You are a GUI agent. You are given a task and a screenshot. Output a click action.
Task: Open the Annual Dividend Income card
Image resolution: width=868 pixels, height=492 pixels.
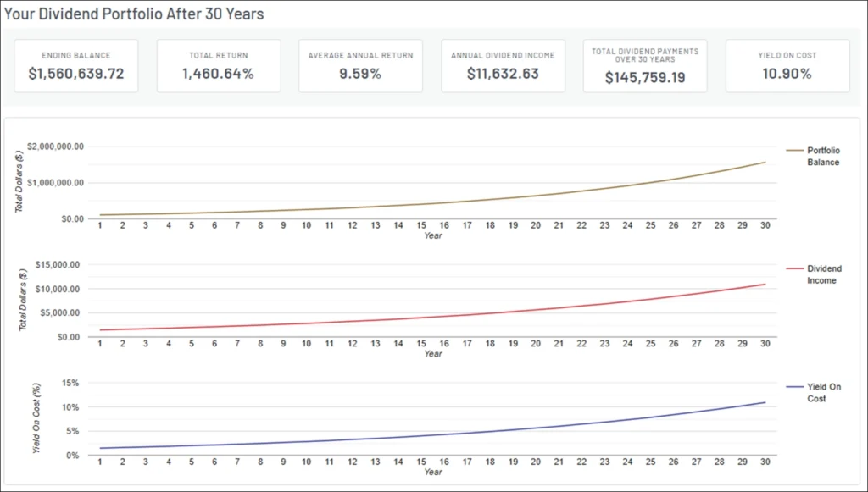[503, 66]
